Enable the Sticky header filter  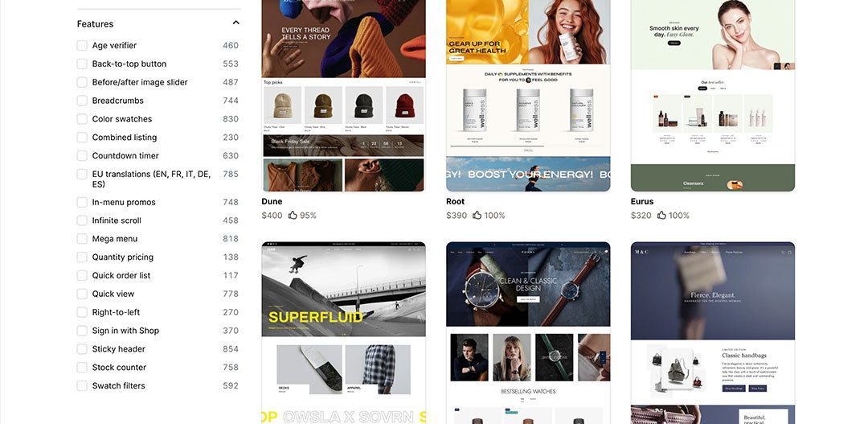tap(82, 349)
